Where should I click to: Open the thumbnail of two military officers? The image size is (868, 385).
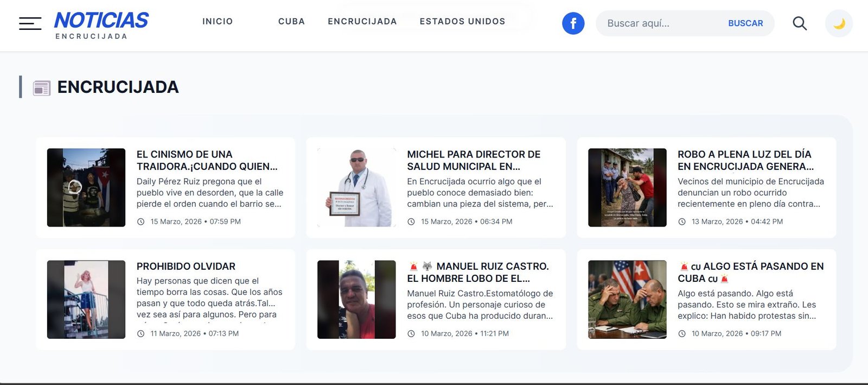627,300
